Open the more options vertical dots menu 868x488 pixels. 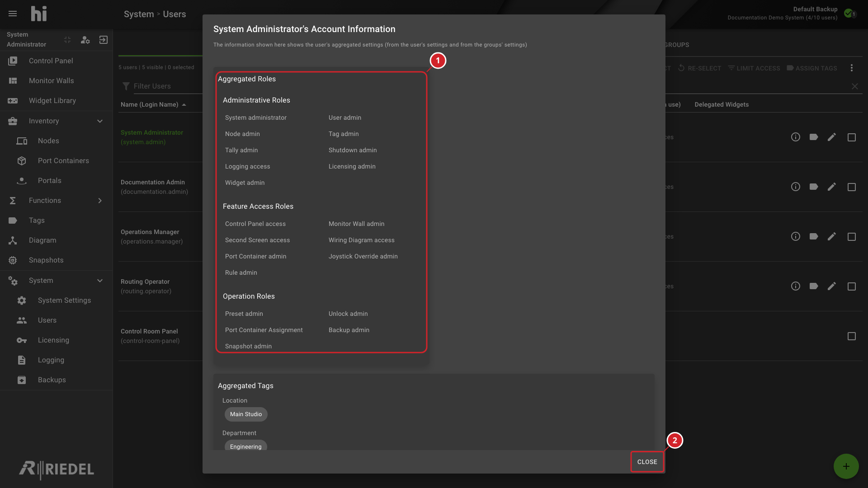pyautogui.click(x=852, y=68)
